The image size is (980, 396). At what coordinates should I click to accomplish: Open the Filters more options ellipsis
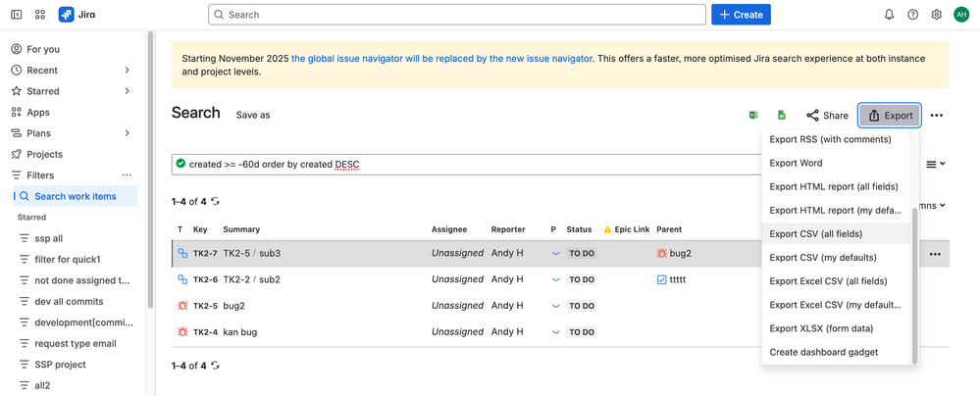(127, 175)
